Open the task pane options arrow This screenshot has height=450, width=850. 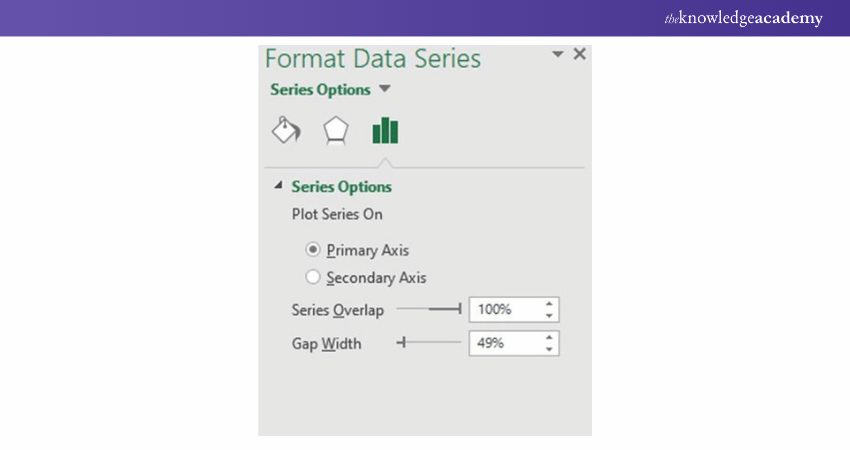tap(558, 56)
